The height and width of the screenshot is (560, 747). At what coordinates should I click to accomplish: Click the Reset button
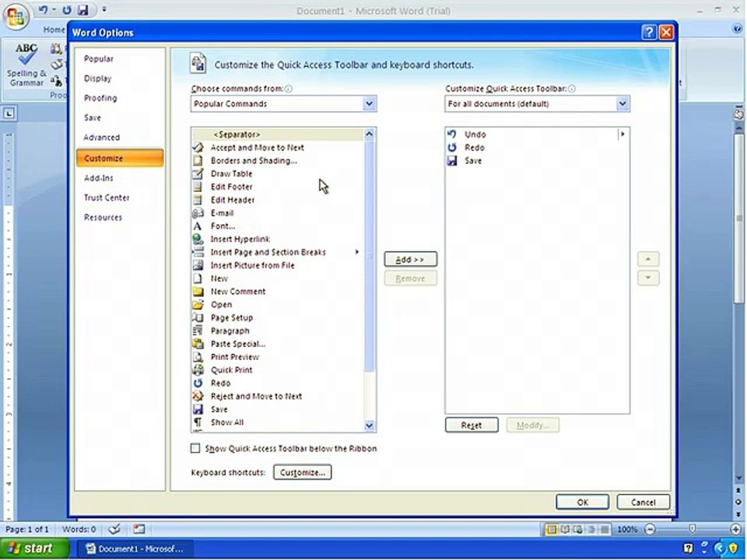tap(472, 425)
